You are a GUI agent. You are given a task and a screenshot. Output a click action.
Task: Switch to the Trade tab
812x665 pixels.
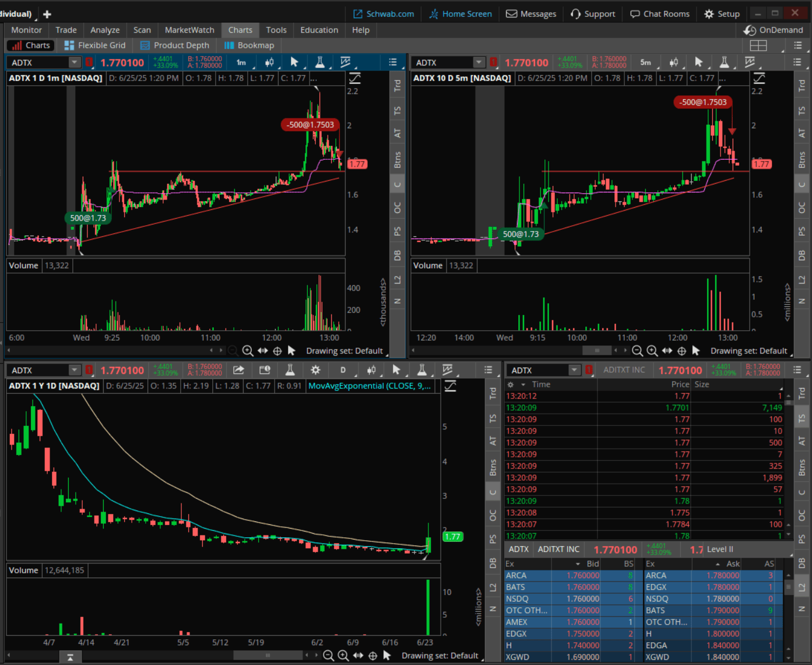pos(66,30)
